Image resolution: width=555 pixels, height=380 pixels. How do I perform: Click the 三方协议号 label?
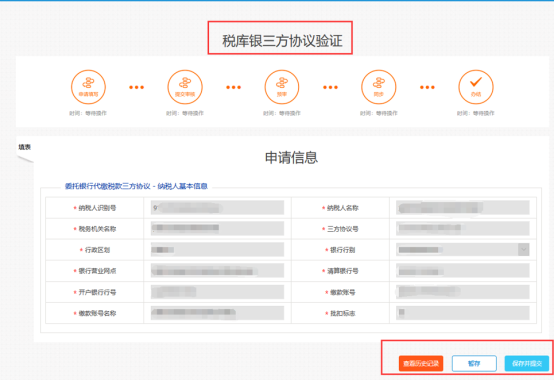pos(342,229)
